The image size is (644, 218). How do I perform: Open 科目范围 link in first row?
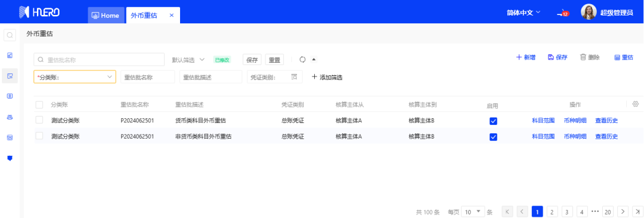pyautogui.click(x=543, y=121)
